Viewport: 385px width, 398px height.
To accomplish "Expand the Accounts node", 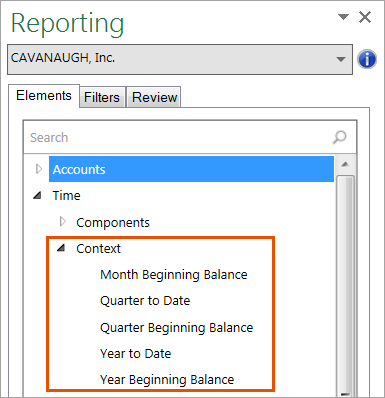I will 39,169.
